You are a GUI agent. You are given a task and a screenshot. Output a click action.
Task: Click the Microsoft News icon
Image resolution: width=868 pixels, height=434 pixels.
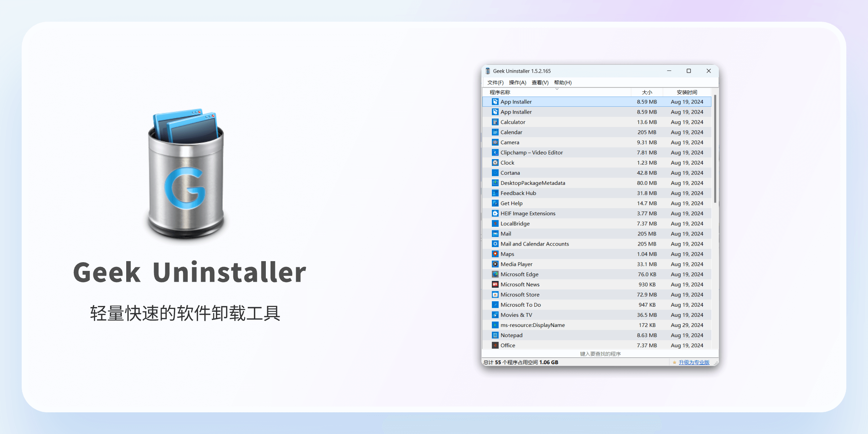pos(495,284)
